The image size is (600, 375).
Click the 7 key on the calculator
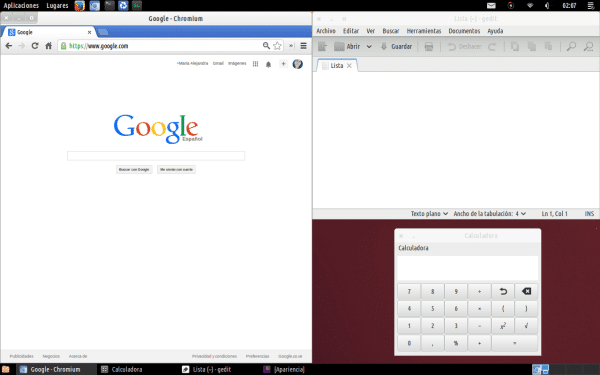[x=409, y=292]
